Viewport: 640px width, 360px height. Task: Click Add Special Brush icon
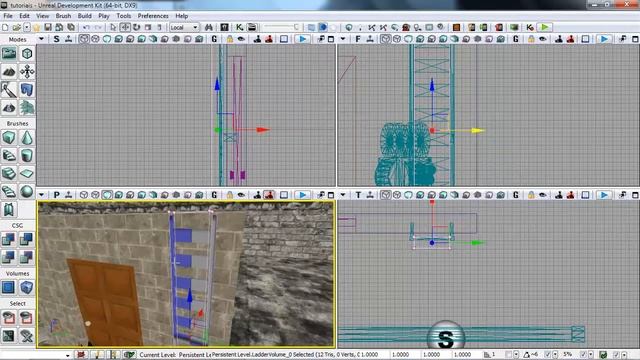9,287
